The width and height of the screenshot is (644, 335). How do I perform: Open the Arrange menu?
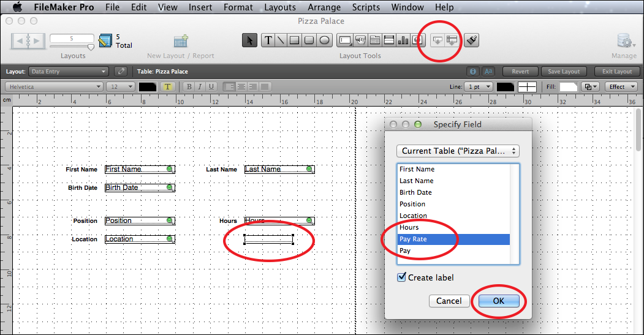[324, 7]
